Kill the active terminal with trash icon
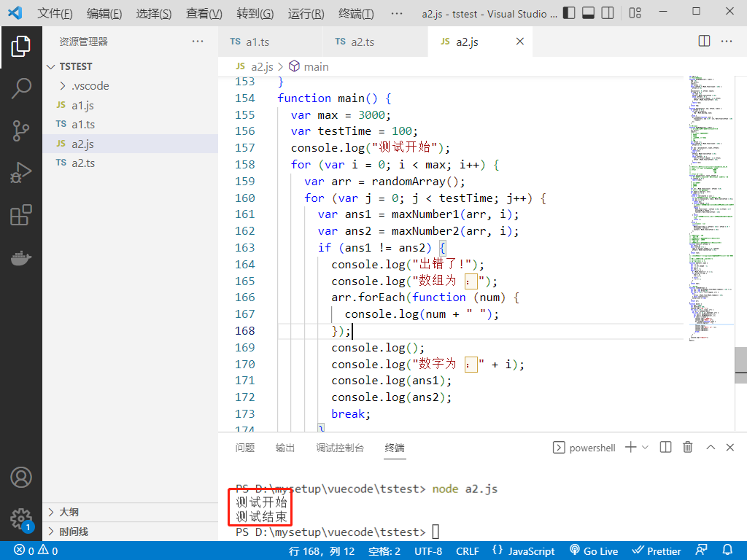 coord(687,447)
